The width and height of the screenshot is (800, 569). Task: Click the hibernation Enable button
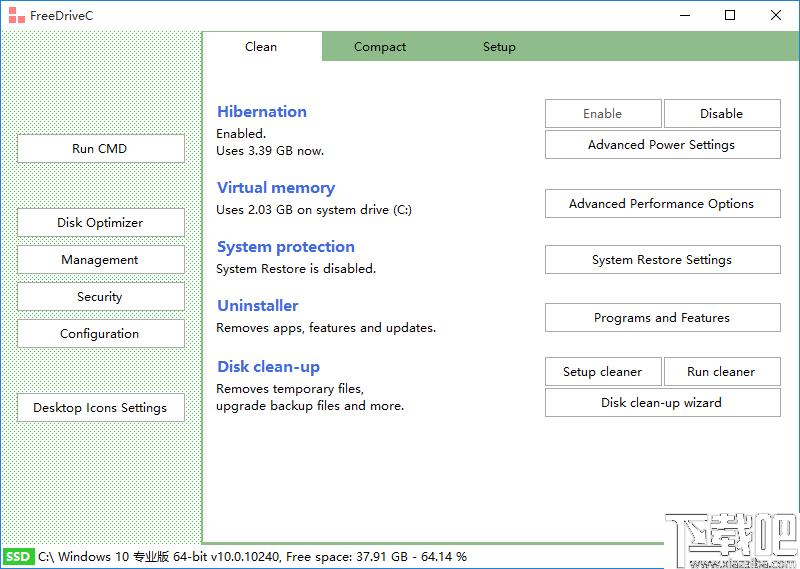pyautogui.click(x=603, y=113)
